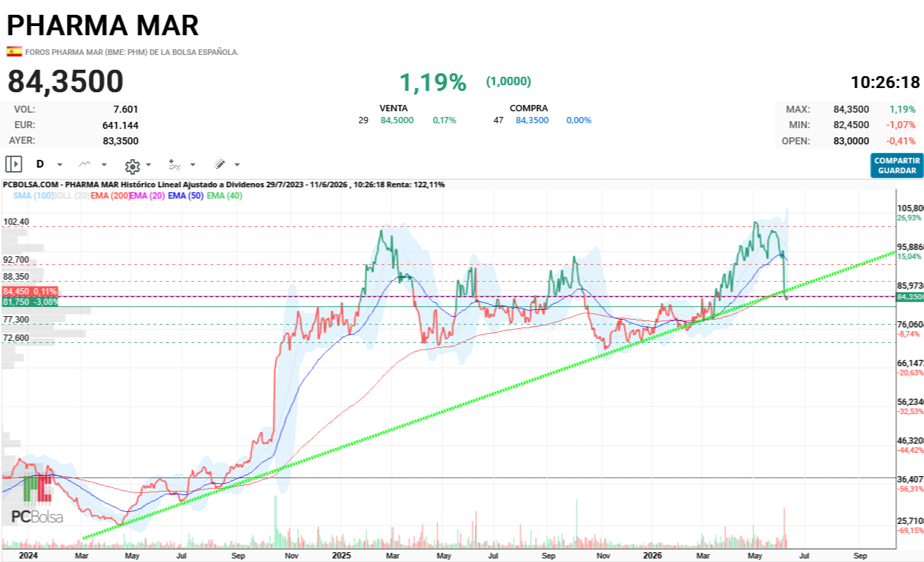Expand the arrow beside the settings gear
924x562 pixels.
tap(148, 165)
